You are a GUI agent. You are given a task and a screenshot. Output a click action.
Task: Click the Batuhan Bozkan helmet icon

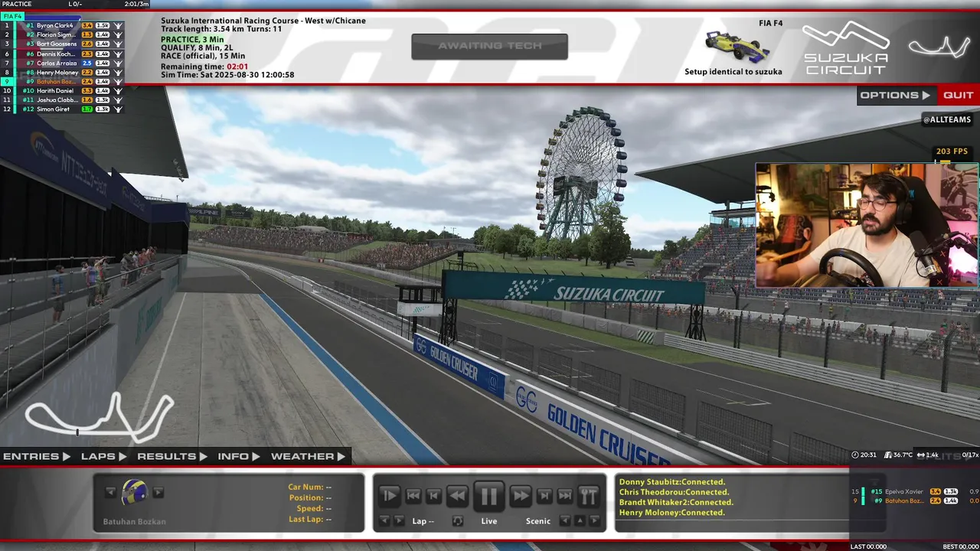click(x=134, y=493)
